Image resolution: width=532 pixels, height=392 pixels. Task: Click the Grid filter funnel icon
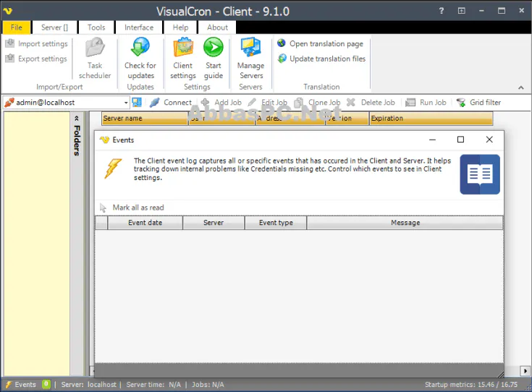tap(461, 102)
